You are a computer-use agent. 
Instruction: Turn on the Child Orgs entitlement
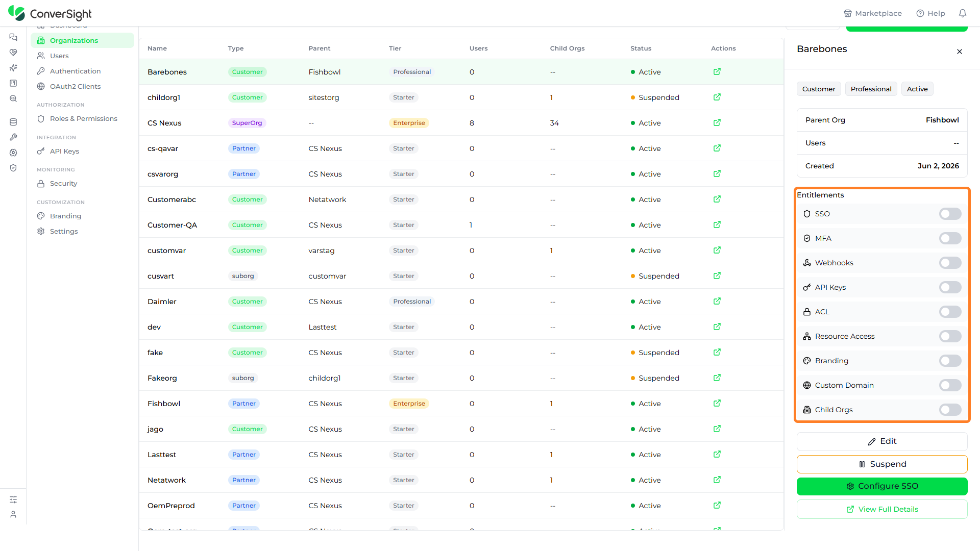950,410
